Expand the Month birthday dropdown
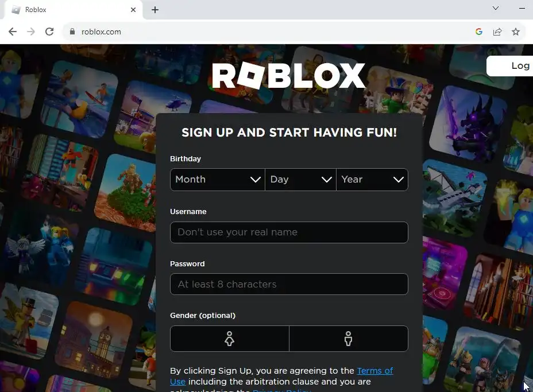Viewport: 533px width, 392px height. 218,179
